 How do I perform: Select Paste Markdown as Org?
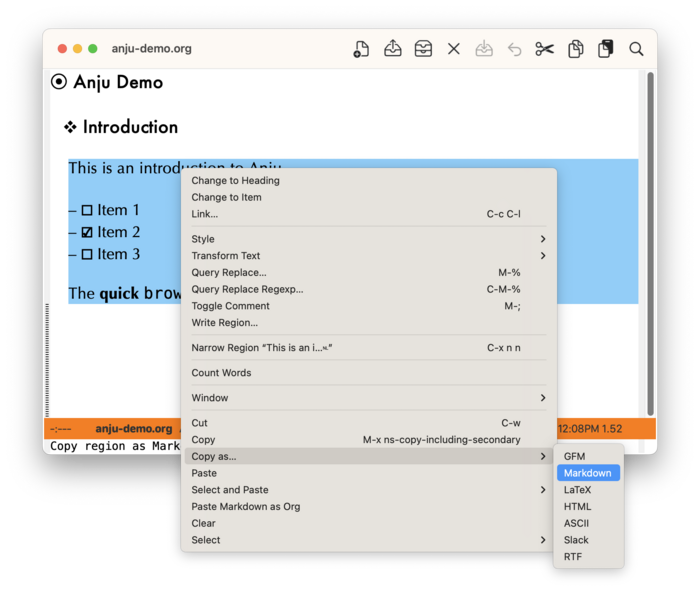(369, 506)
